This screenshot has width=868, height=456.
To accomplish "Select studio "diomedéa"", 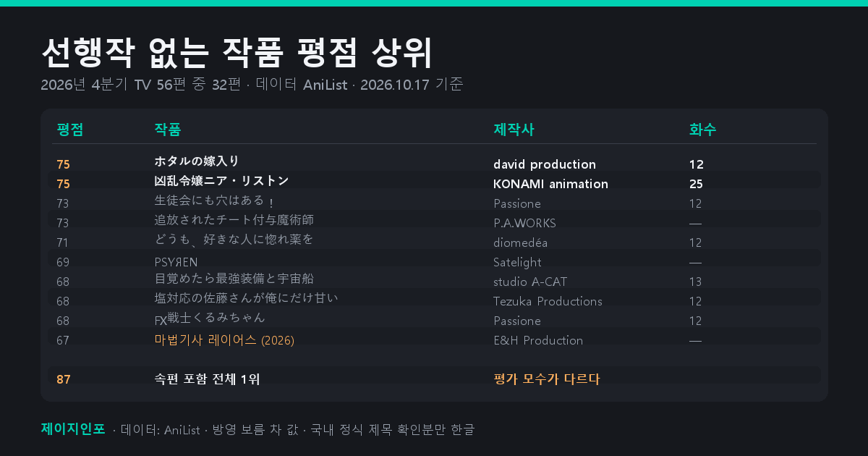I will (x=521, y=242).
